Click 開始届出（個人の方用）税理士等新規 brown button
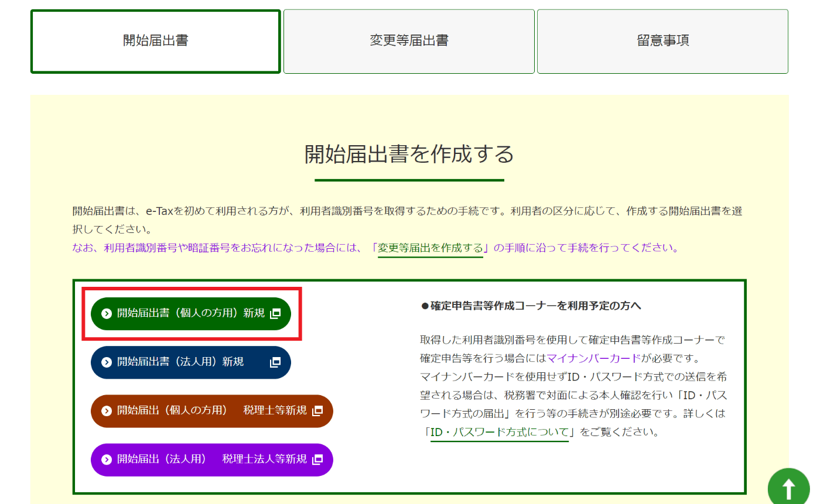This screenshot has width=820, height=504. click(x=212, y=411)
